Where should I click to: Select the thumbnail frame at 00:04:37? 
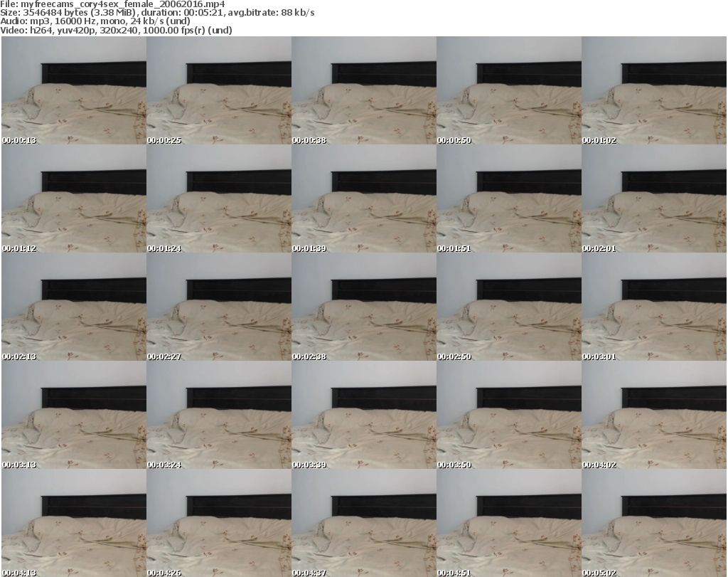[x=364, y=523]
